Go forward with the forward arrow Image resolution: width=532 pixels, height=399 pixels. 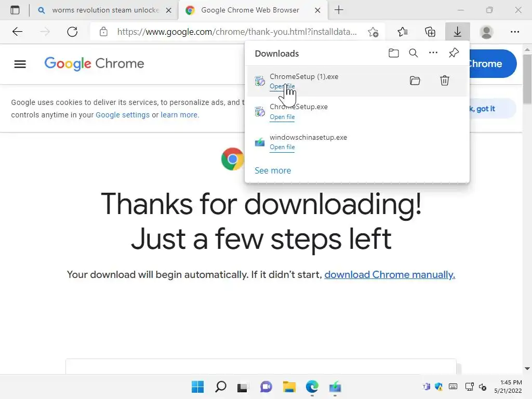(x=45, y=32)
